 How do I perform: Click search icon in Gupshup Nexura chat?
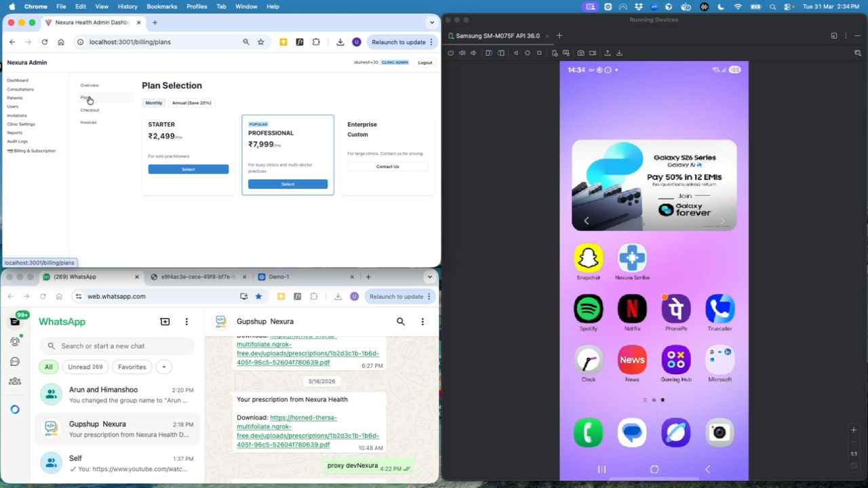pos(401,322)
